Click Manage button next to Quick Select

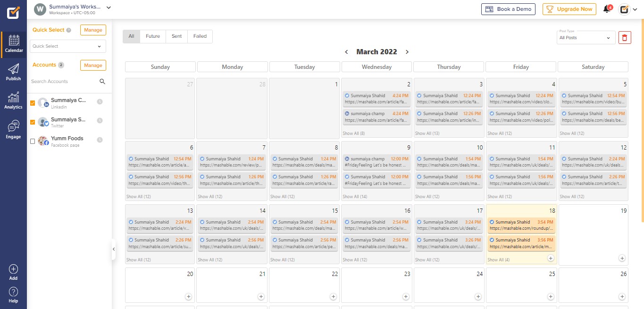pos(93,30)
